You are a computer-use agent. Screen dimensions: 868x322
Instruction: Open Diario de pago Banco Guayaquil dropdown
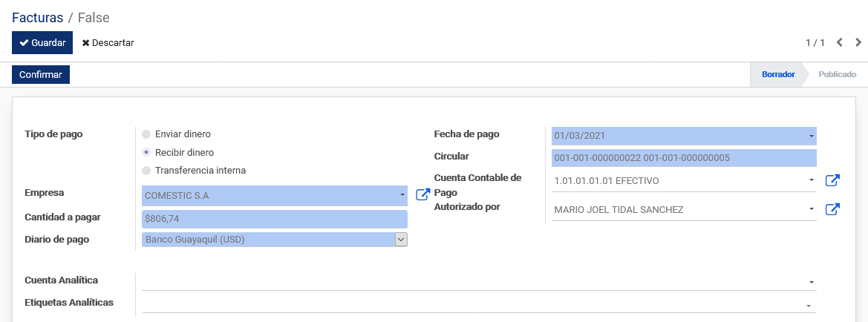click(402, 240)
